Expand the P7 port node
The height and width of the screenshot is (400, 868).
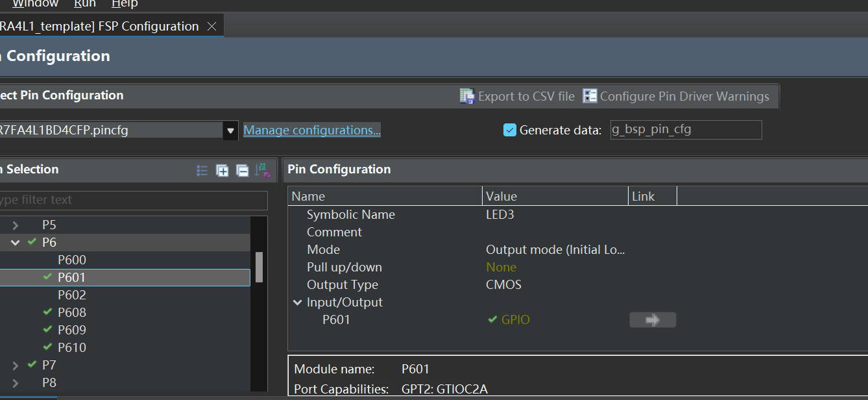pyautogui.click(x=16, y=365)
